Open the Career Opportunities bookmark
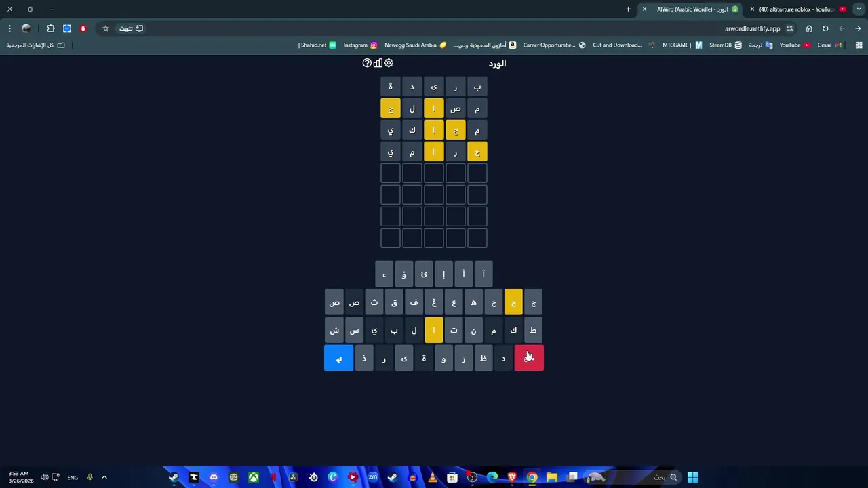Viewport: 868px width, 488px height. point(554,45)
